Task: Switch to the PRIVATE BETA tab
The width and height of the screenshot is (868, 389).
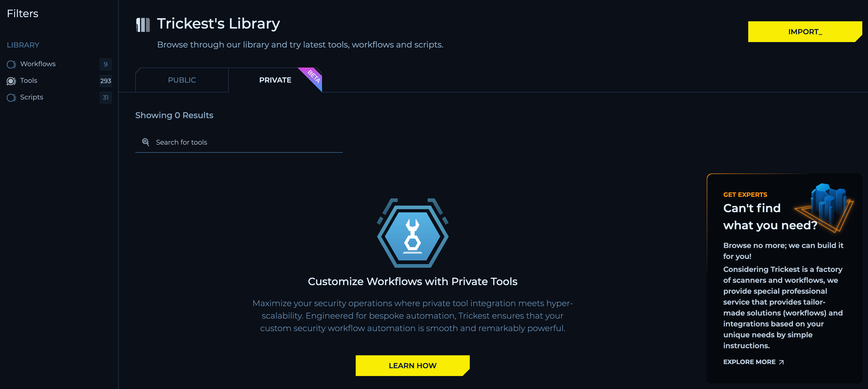Action: [x=276, y=80]
